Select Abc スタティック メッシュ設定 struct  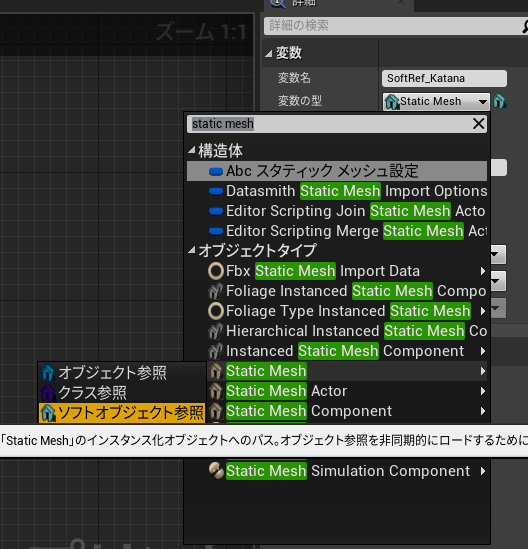(x=337, y=171)
